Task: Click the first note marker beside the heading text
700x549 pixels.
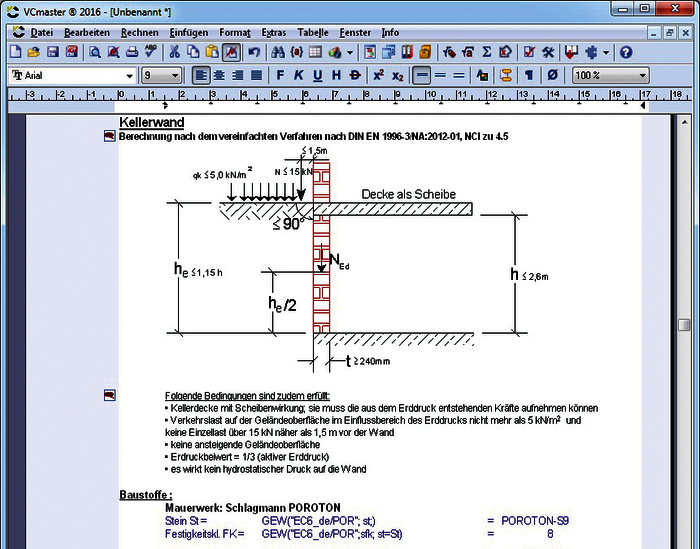Action: click(x=109, y=136)
